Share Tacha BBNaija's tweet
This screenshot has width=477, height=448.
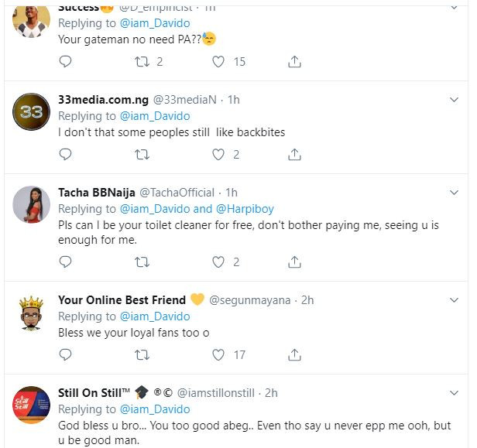click(x=295, y=262)
